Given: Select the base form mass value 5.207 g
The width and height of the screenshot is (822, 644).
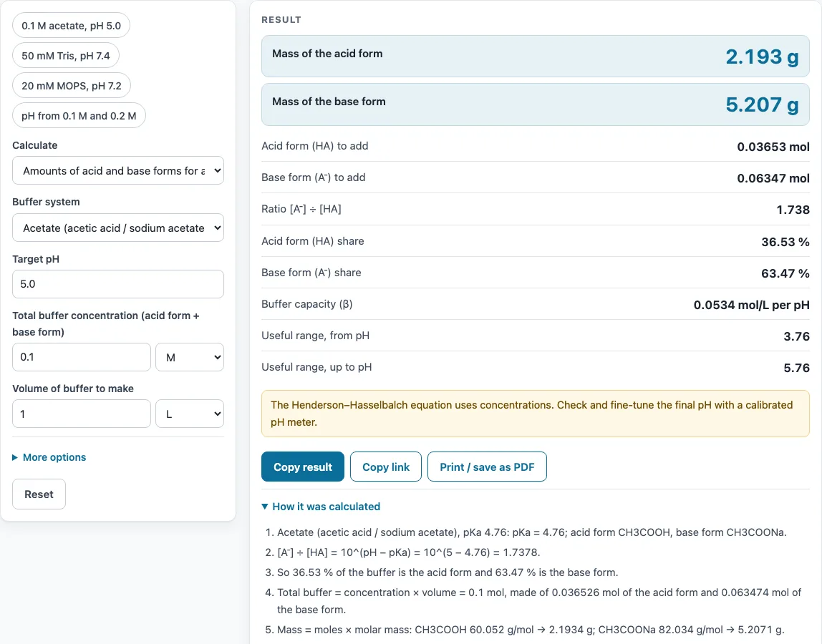Looking at the screenshot, I should (x=763, y=104).
